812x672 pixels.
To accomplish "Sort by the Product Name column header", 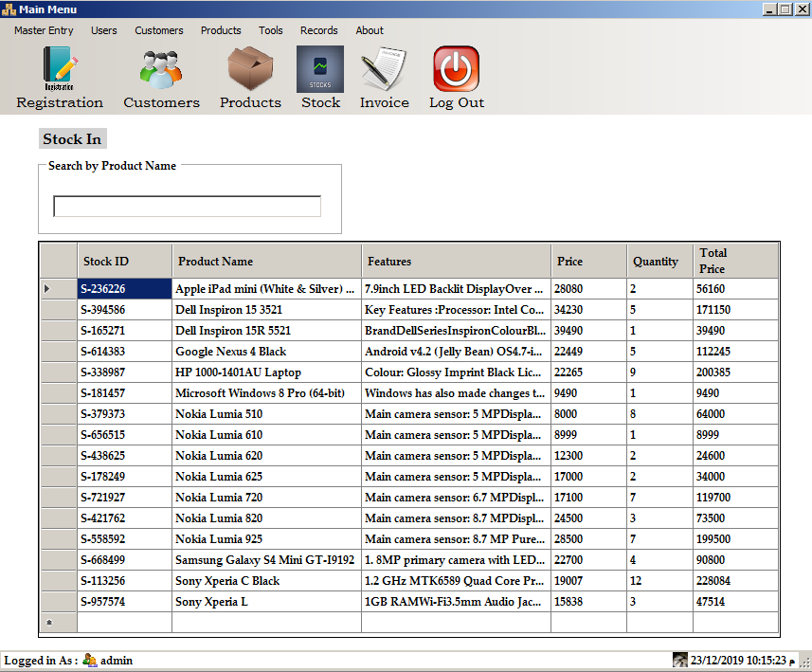I will click(x=266, y=262).
